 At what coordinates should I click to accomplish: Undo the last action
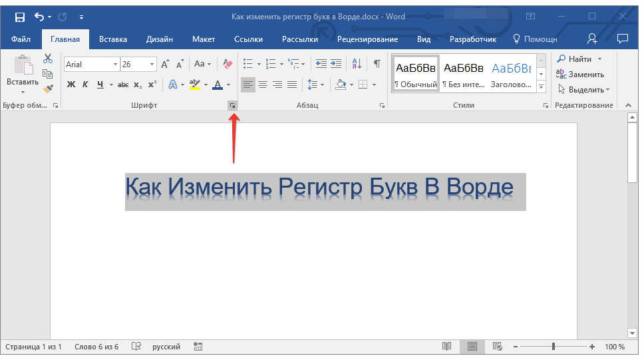tap(39, 17)
